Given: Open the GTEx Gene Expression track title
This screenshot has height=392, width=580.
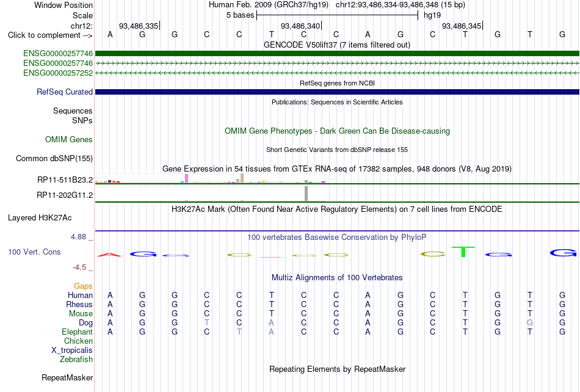Looking at the screenshot, I should click(x=337, y=169).
